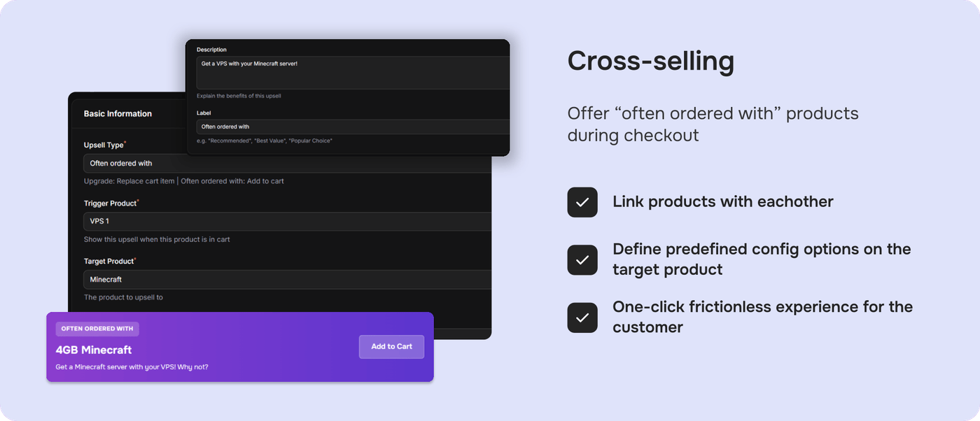The width and height of the screenshot is (980, 421).
Task: Click the 'Upsell Type' field label
Action: coord(104,145)
